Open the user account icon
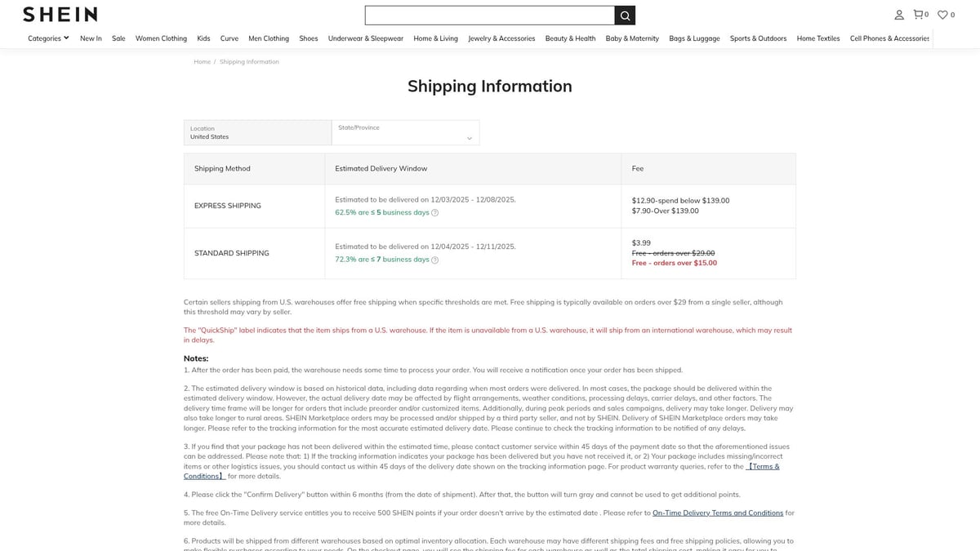Viewport: 980px width, 551px height. (x=899, y=15)
